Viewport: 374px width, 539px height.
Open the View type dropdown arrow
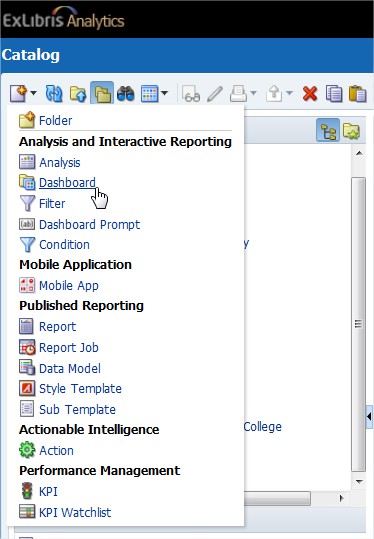164,93
